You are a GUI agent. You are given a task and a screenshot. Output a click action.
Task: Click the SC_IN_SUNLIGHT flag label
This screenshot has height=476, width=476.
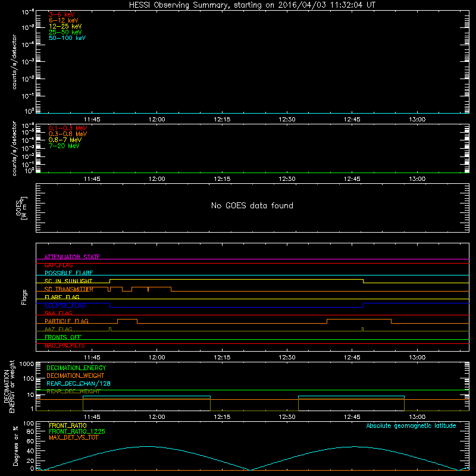68,281
